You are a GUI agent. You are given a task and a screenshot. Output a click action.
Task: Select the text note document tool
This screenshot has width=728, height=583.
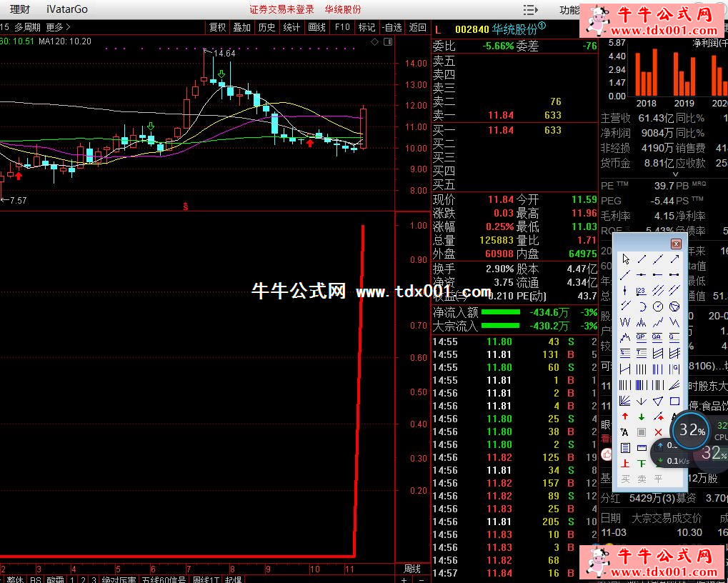click(625, 448)
